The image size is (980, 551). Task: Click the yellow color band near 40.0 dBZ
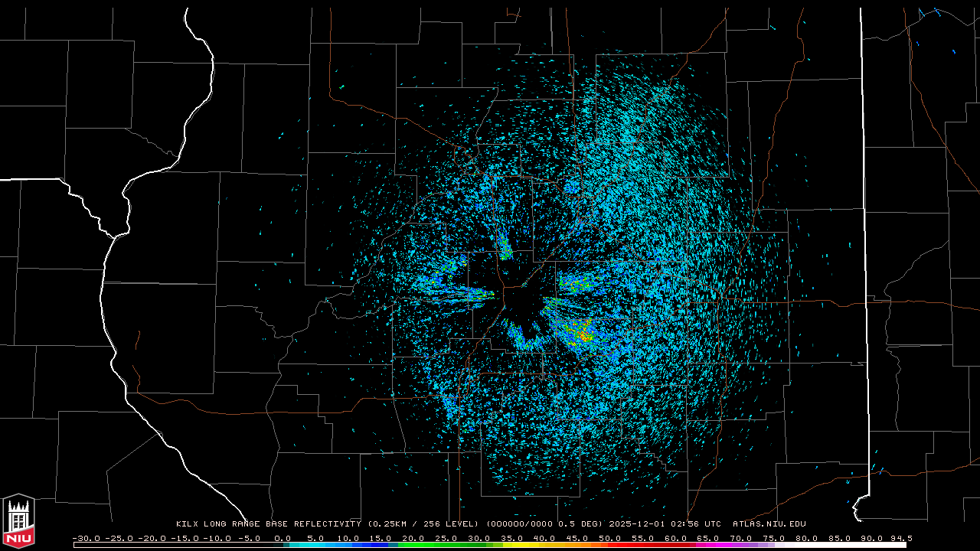(544, 545)
